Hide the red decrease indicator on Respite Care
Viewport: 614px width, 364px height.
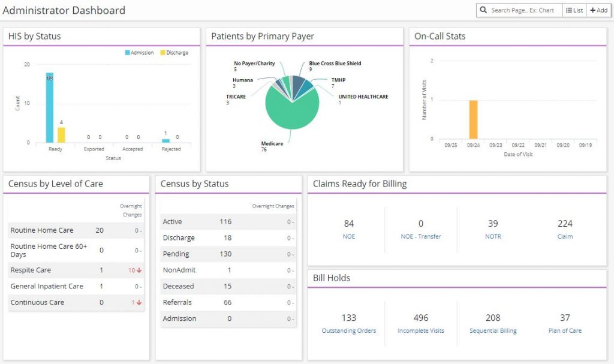[137, 270]
